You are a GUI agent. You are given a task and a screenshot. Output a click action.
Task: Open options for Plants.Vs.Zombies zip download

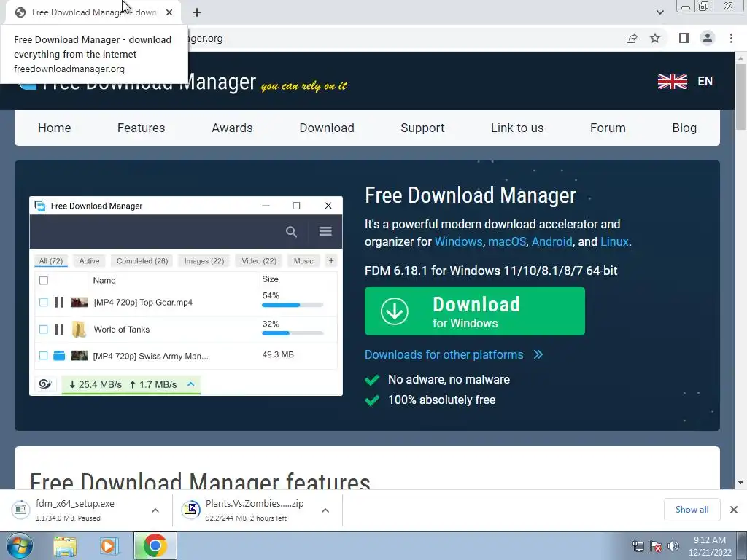tap(325, 510)
